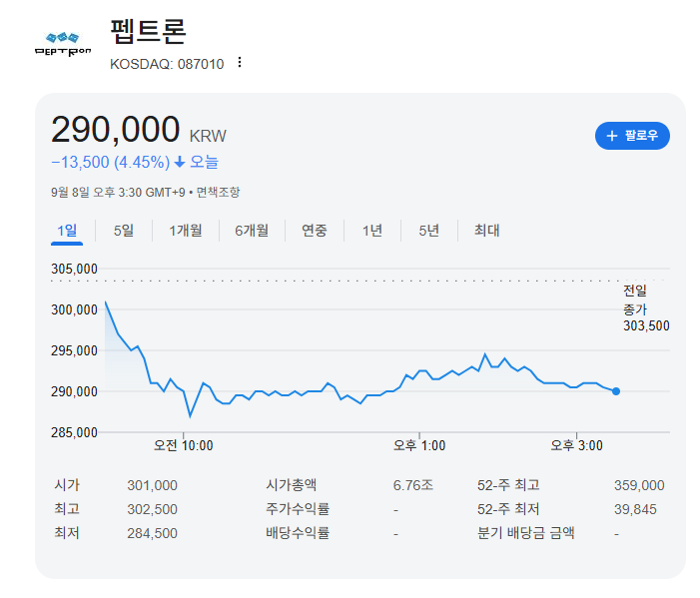
Task: Click the 배당수익률 label
Action: tap(298, 533)
